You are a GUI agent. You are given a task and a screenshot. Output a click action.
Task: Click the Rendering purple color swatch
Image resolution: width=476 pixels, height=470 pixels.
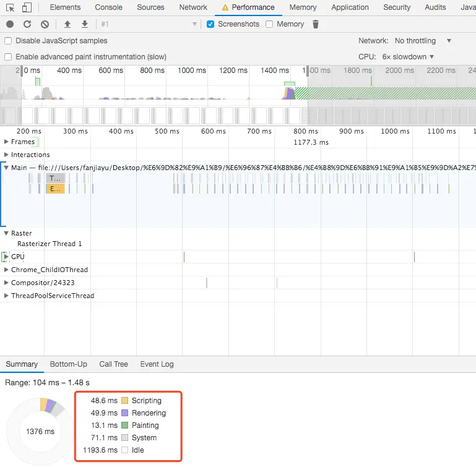pos(125,413)
